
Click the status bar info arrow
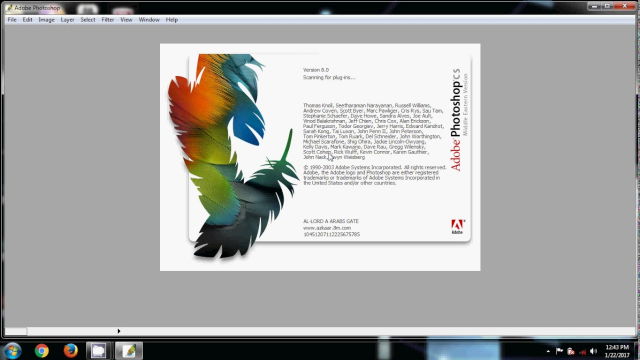tap(119, 331)
